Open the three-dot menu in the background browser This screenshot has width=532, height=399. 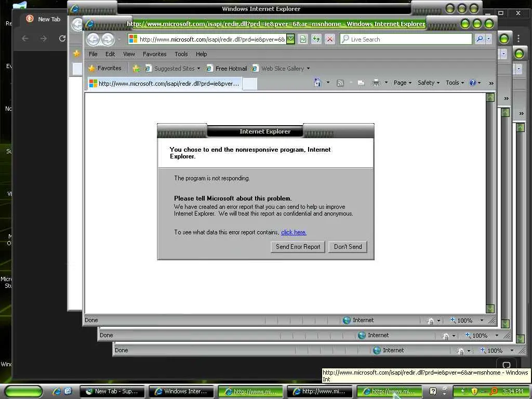518,38
